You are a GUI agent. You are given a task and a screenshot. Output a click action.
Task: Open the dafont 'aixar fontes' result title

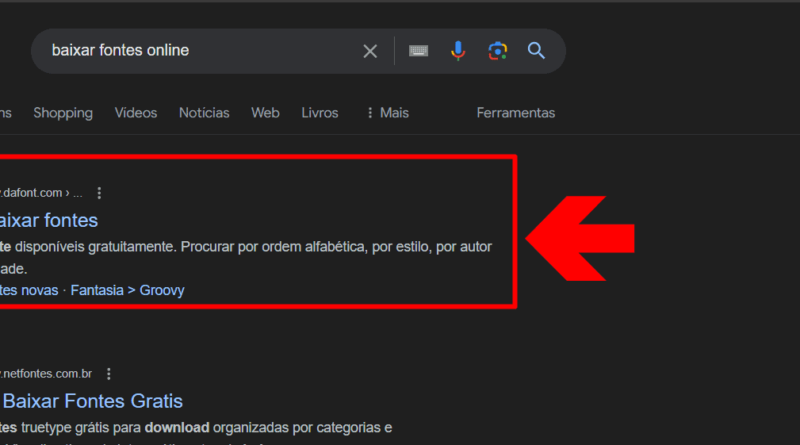coord(49,220)
